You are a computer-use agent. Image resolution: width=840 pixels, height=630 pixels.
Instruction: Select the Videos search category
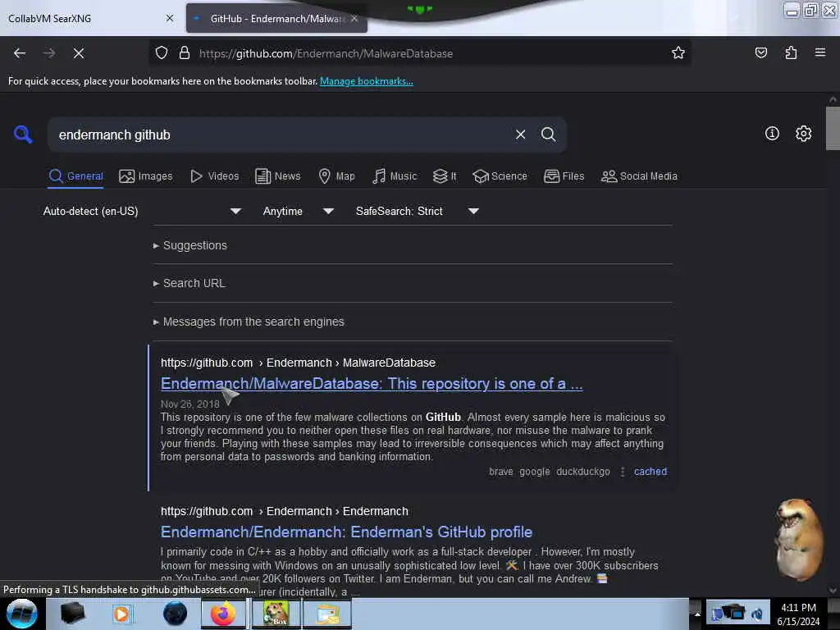(x=215, y=176)
